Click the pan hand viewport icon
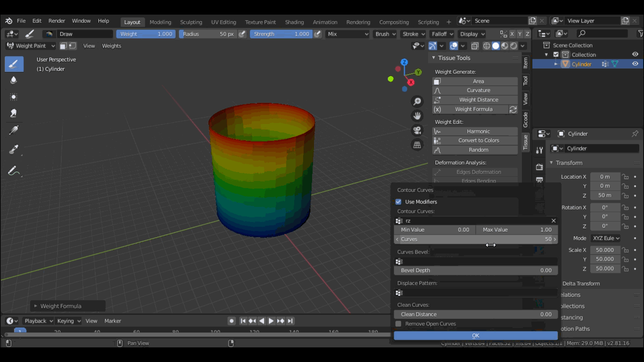The height and width of the screenshot is (362, 644). click(417, 116)
